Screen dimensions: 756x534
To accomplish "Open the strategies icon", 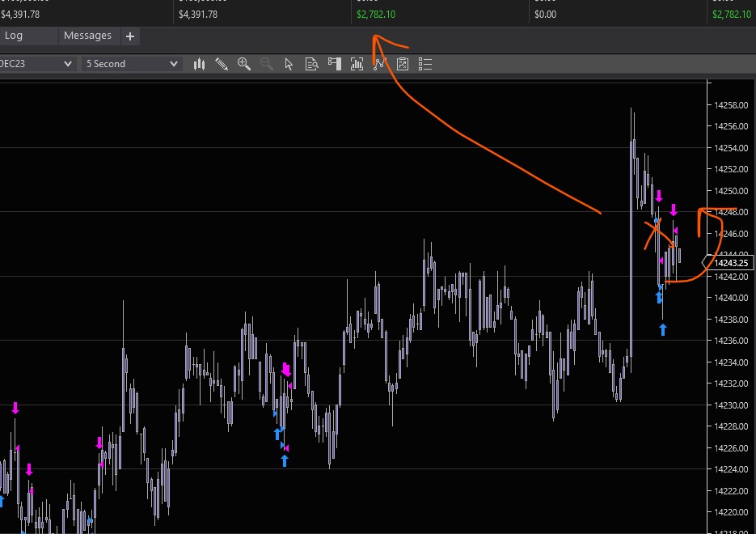I will point(402,64).
